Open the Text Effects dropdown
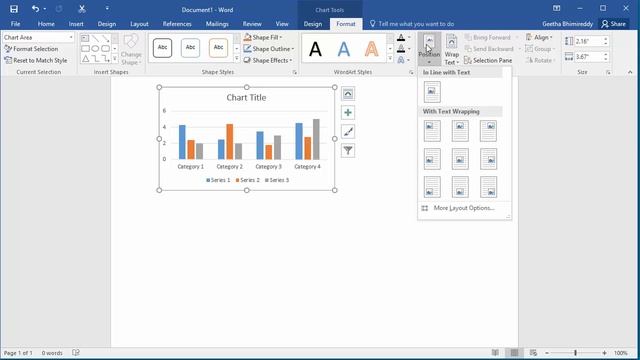640x360 pixels. tap(409, 60)
